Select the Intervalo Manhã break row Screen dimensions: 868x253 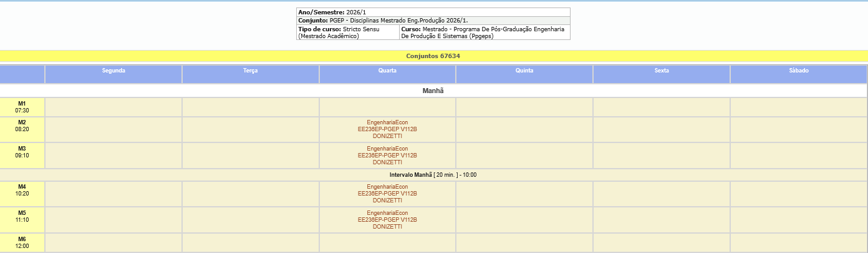[x=433, y=175]
